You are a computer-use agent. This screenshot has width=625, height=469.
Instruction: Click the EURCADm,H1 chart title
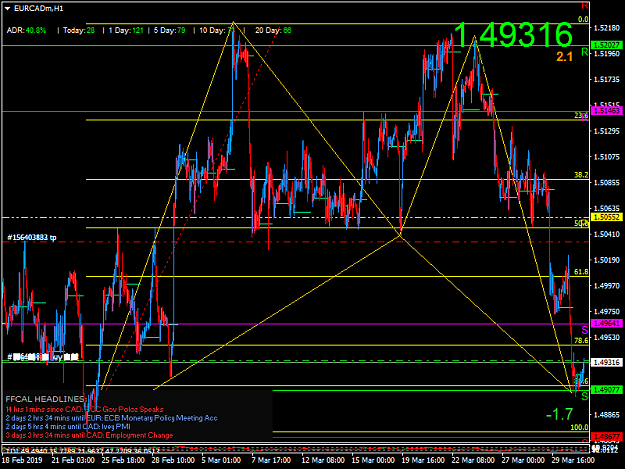point(38,8)
